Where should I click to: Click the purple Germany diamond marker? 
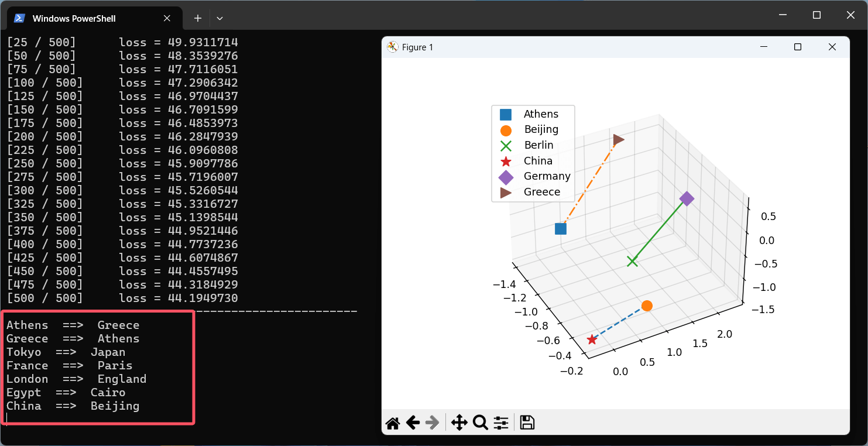tap(687, 199)
